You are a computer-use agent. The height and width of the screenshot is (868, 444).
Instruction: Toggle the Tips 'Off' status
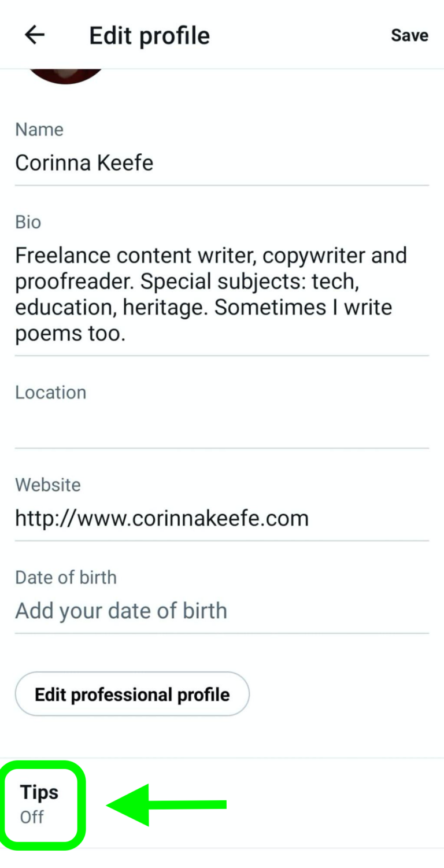[32, 817]
